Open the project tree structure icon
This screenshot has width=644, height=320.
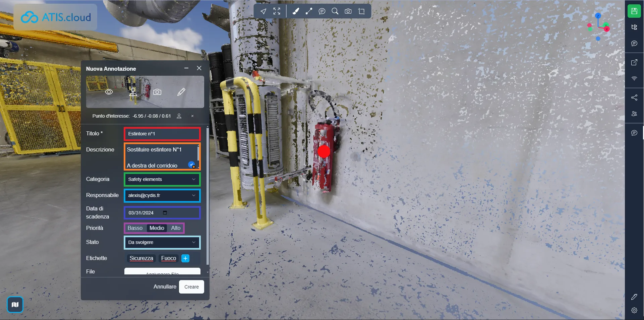pyautogui.click(x=634, y=27)
